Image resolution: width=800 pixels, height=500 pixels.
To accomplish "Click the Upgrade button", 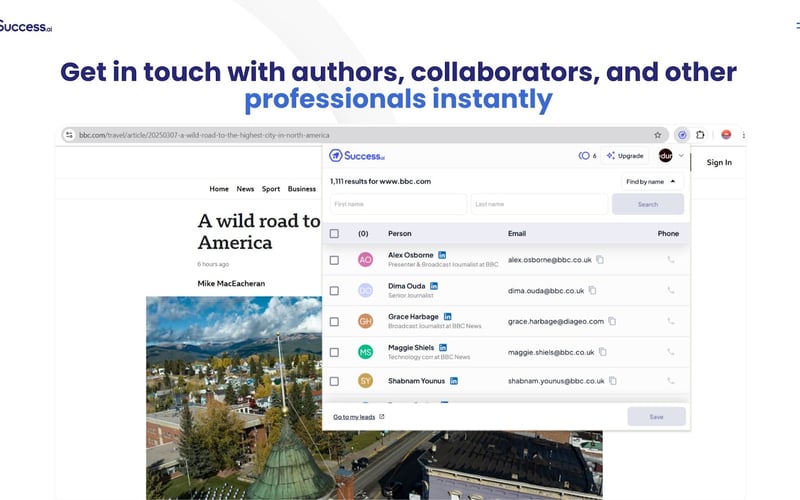I will click(625, 156).
